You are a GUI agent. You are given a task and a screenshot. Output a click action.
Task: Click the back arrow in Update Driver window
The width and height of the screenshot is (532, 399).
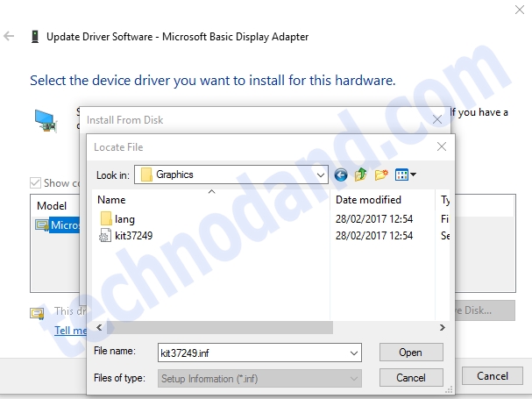(9, 36)
